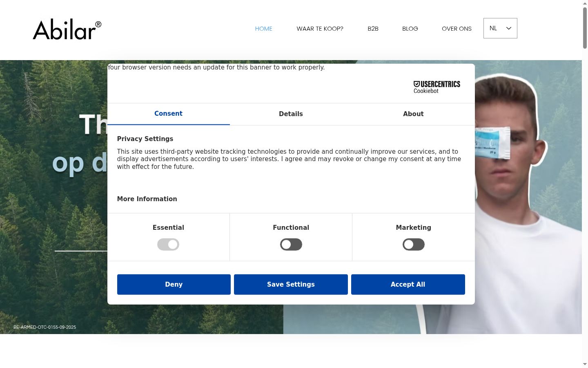Screen dimensions: 588x368
Task: Click the Save Settings button
Action: pos(291,285)
